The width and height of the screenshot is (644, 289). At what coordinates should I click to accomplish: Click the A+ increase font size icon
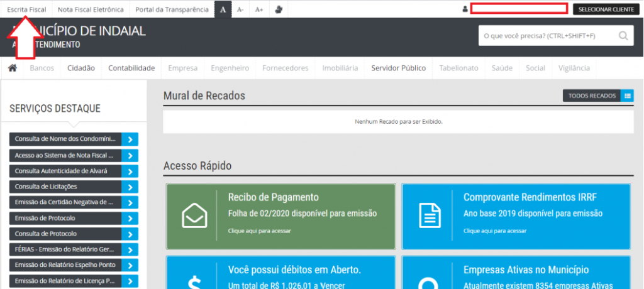(259, 9)
